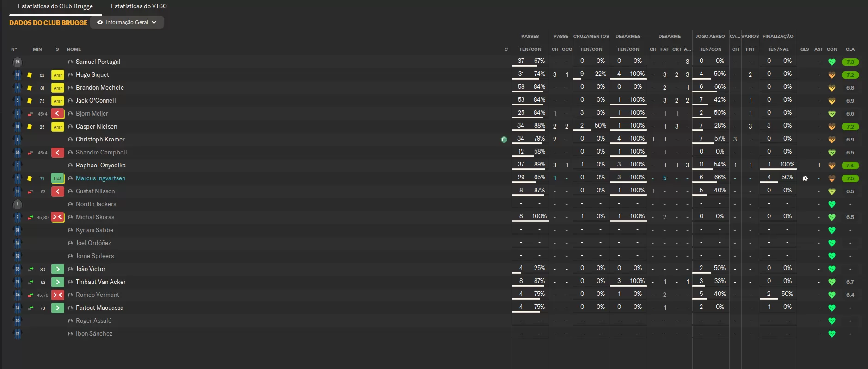Sort by the CLA rating column header
868x369 pixels.
[x=850, y=49]
